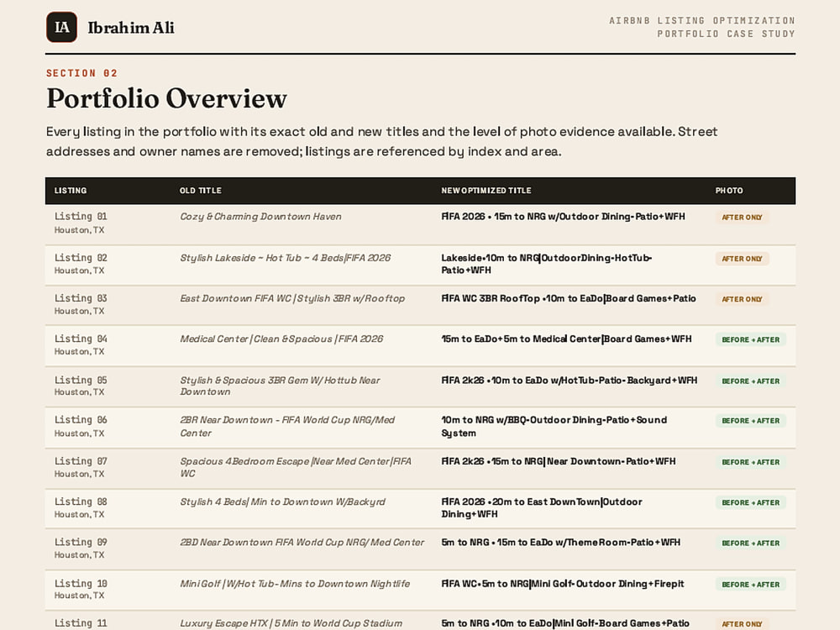Click 'FIFA WC•5m to NRG|Mini Golf' new title
Image resolution: width=840 pixels, height=630 pixels.
coord(563,584)
